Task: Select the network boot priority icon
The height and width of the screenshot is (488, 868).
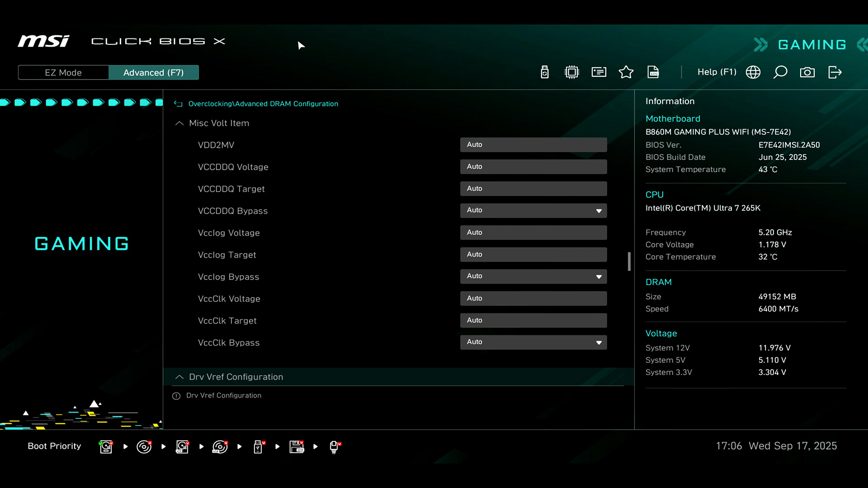Action: click(335, 446)
